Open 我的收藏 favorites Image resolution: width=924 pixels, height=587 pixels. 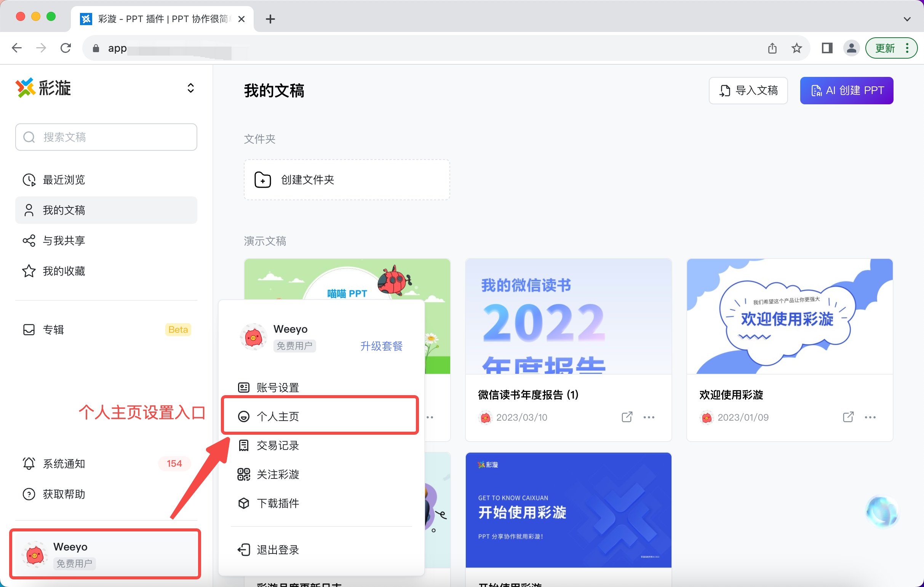tap(106, 271)
